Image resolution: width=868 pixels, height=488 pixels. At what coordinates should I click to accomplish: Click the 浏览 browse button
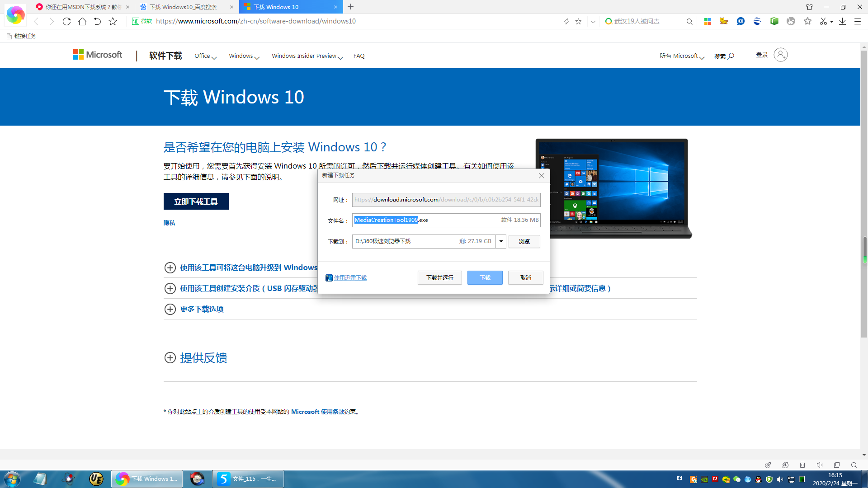point(524,241)
